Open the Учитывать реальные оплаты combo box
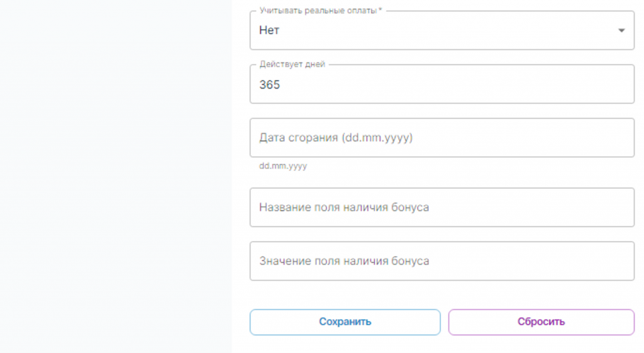This screenshot has height=353, width=644. [442, 30]
